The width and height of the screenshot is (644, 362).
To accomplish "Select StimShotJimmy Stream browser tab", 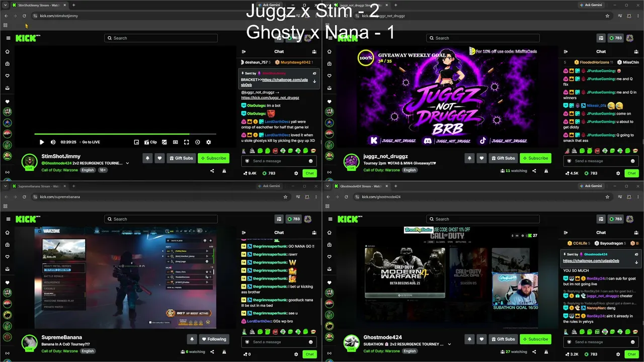I will pyautogui.click(x=39, y=5).
